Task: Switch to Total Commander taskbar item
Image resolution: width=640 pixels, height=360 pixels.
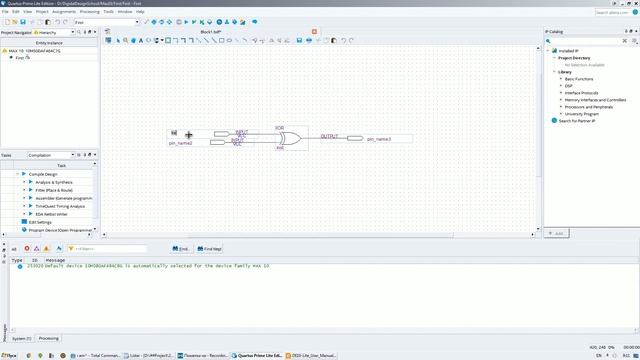Action: click(96, 356)
